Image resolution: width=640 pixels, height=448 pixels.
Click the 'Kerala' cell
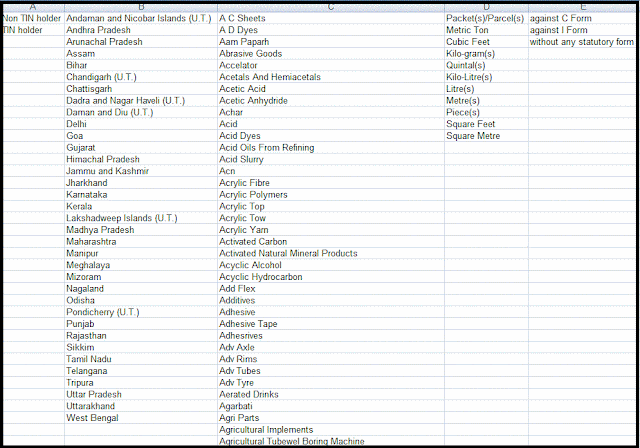(x=141, y=206)
